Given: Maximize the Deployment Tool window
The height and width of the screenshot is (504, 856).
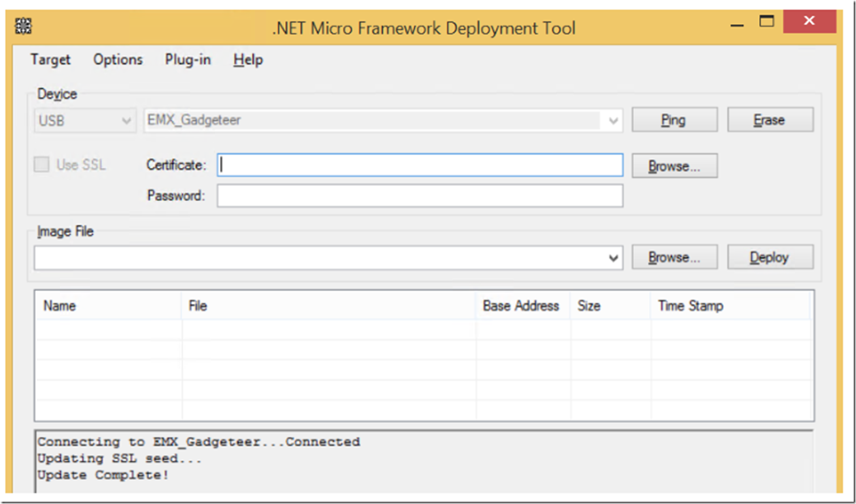Looking at the screenshot, I should pyautogui.click(x=766, y=22).
